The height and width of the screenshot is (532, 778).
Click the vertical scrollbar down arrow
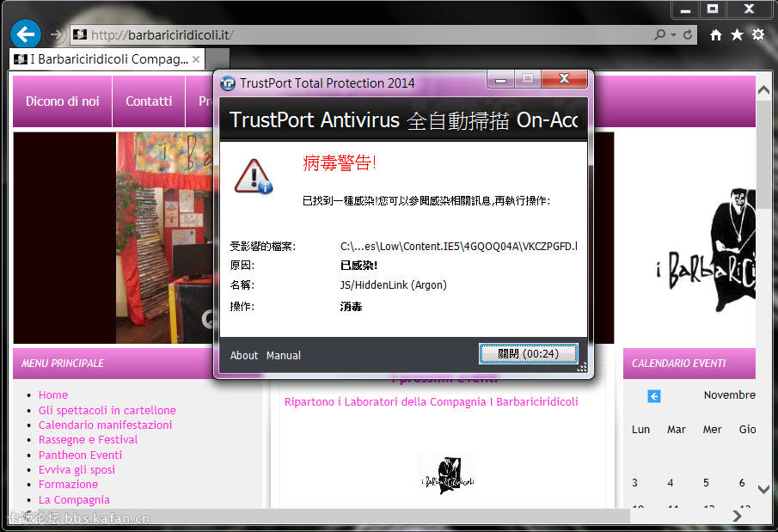click(x=763, y=489)
